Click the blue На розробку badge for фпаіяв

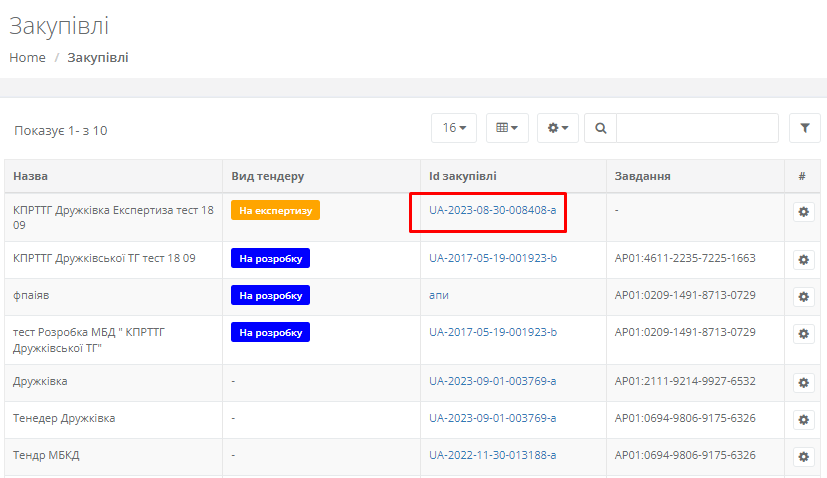click(x=270, y=295)
